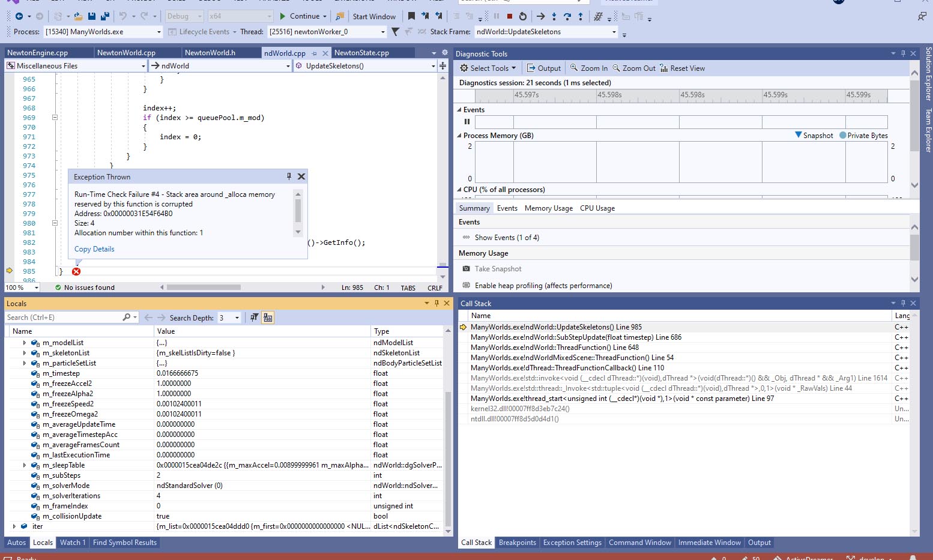
Task: Expand the m_sleepTable variable node
Action: [25, 465]
